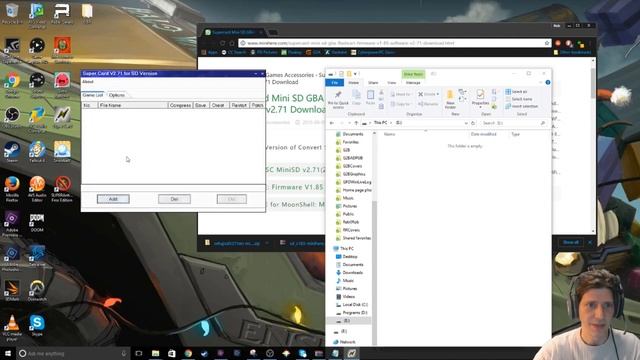Click Show all in the downloads bar
Screen dimensions: 640x360
(x=571, y=242)
